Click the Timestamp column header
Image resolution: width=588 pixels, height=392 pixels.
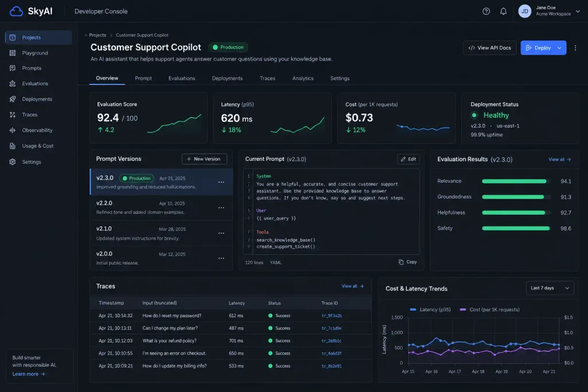click(x=111, y=303)
